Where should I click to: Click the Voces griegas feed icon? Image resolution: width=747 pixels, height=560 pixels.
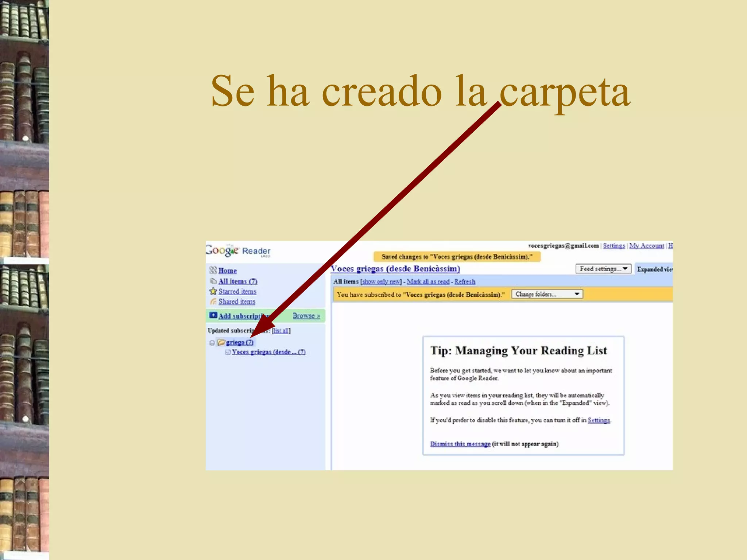tap(228, 352)
